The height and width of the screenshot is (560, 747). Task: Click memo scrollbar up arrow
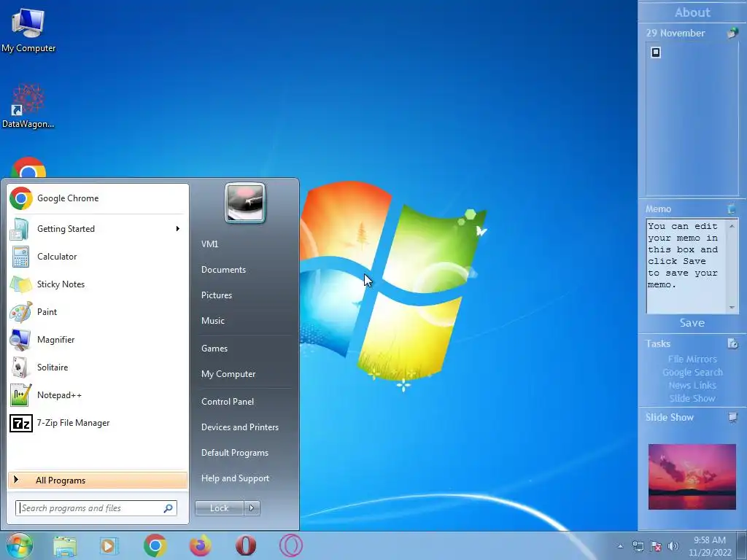click(x=732, y=225)
